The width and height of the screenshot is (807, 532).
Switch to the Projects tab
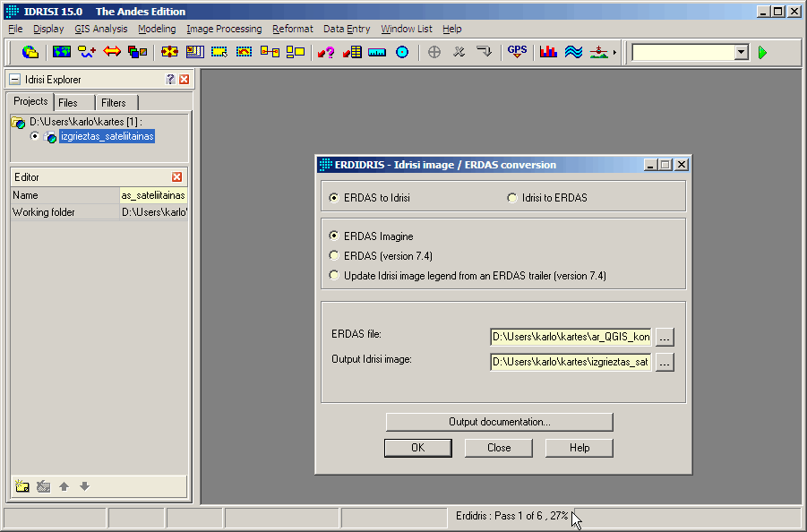tap(30, 101)
